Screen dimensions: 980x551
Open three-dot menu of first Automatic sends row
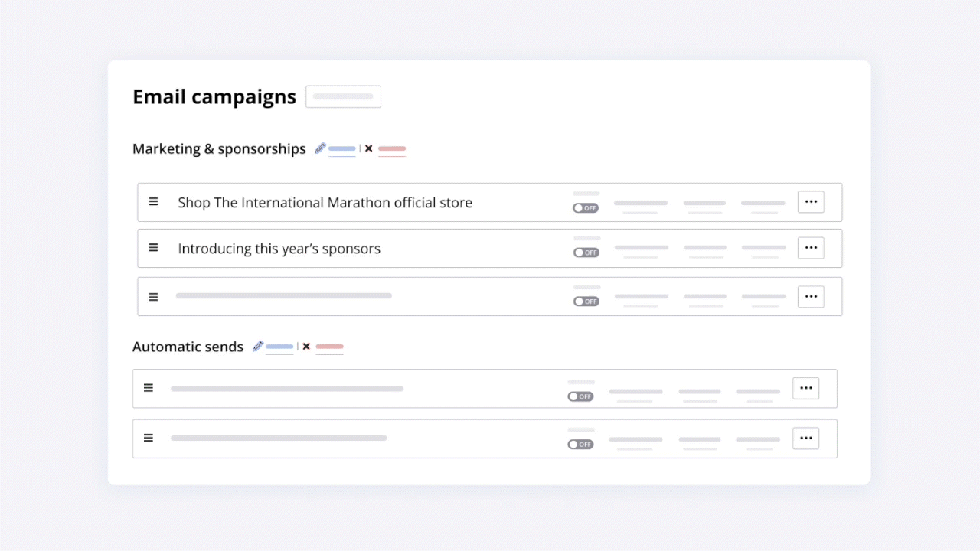click(805, 388)
